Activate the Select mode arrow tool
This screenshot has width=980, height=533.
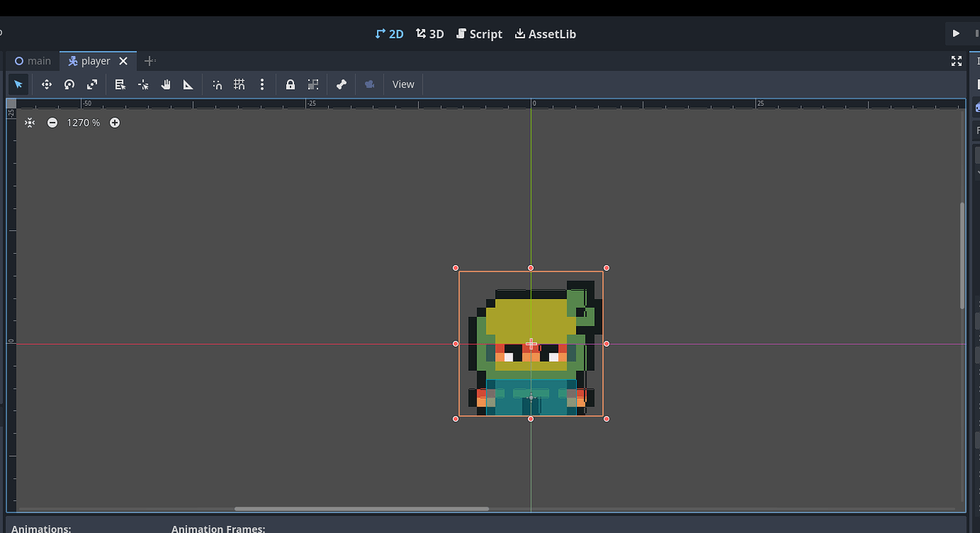(18, 85)
